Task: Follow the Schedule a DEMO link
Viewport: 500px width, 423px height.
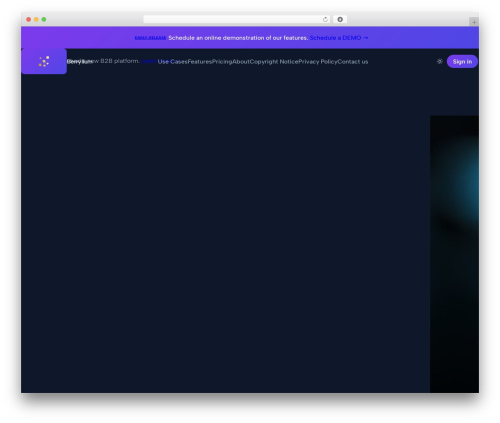Action: [339, 38]
